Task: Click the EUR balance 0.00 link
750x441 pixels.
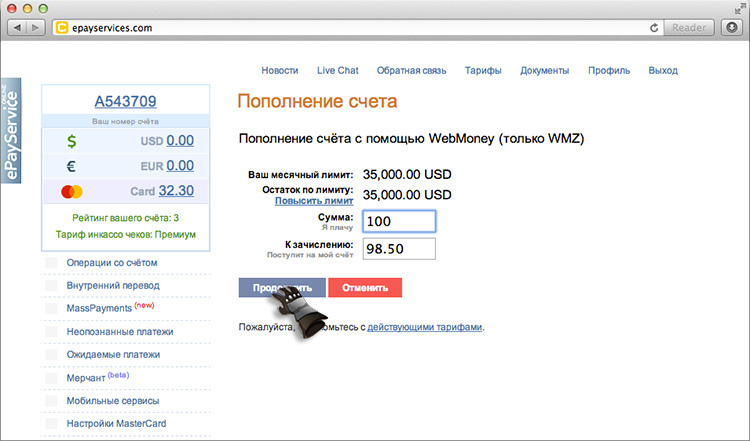Action: tap(180, 165)
